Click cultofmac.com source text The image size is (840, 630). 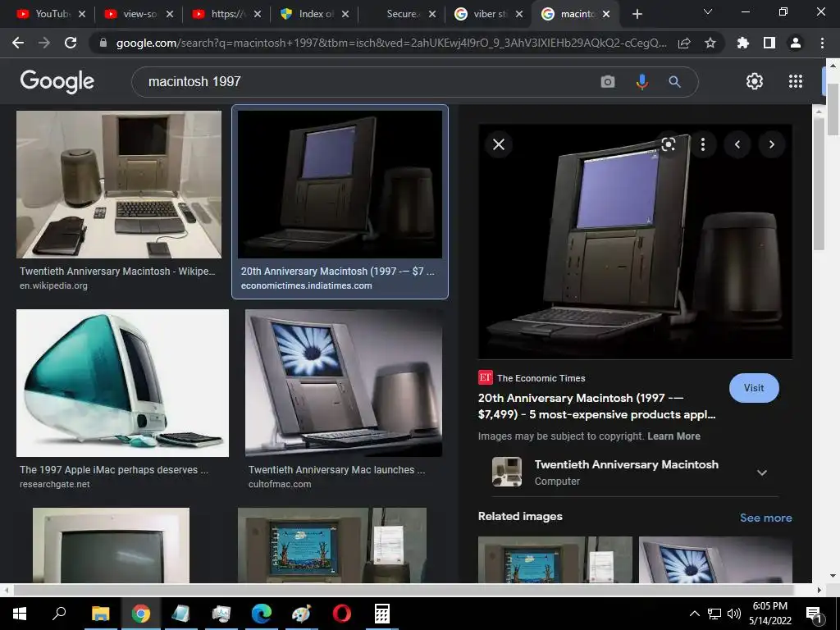280,484
